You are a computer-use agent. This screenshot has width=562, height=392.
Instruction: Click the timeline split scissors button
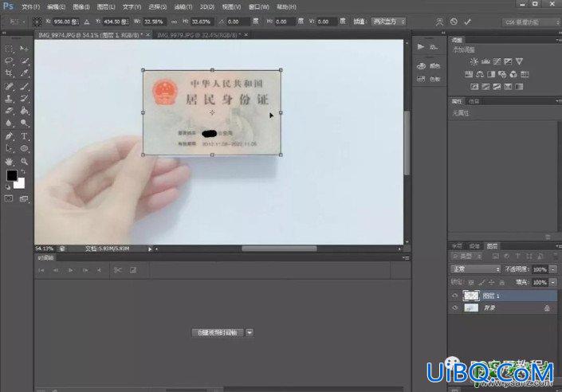[117, 270]
